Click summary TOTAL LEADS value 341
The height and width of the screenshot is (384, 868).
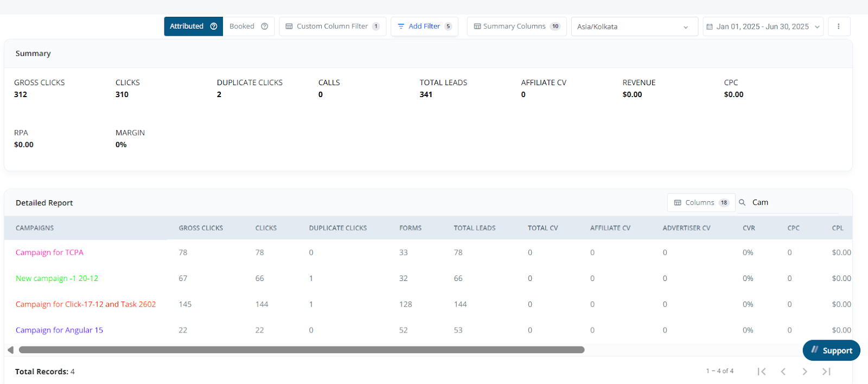tap(426, 94)
